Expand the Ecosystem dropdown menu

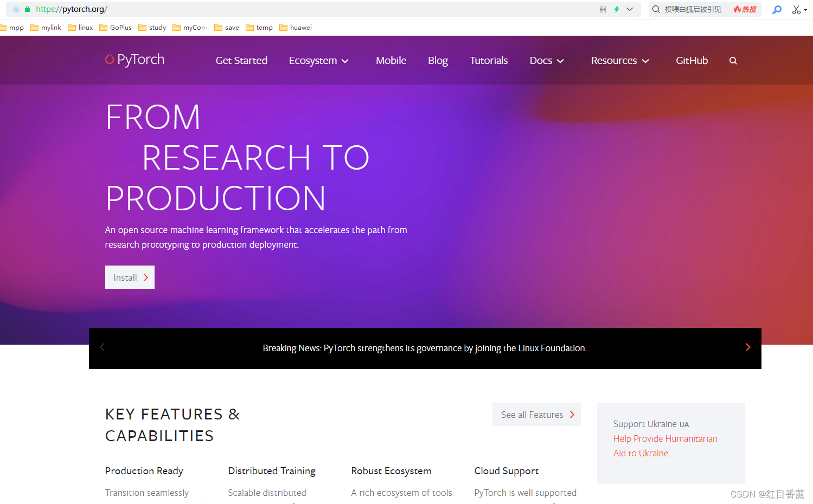[319, 60]
